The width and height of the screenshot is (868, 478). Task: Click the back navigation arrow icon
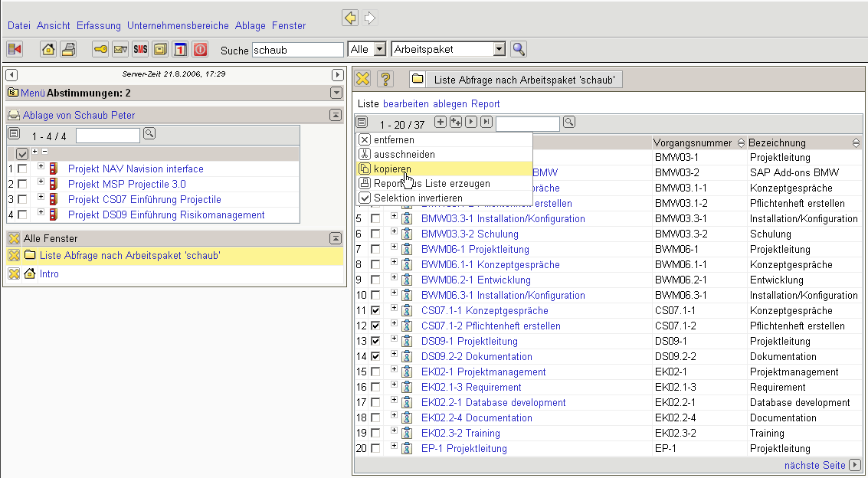coord(350,18)
